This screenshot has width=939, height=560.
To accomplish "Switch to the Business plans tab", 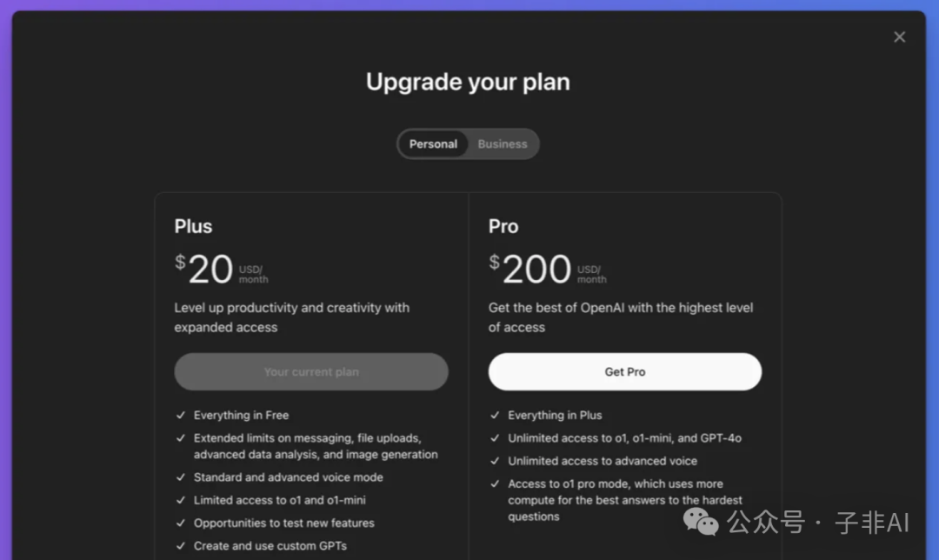I will pos(503,144).
